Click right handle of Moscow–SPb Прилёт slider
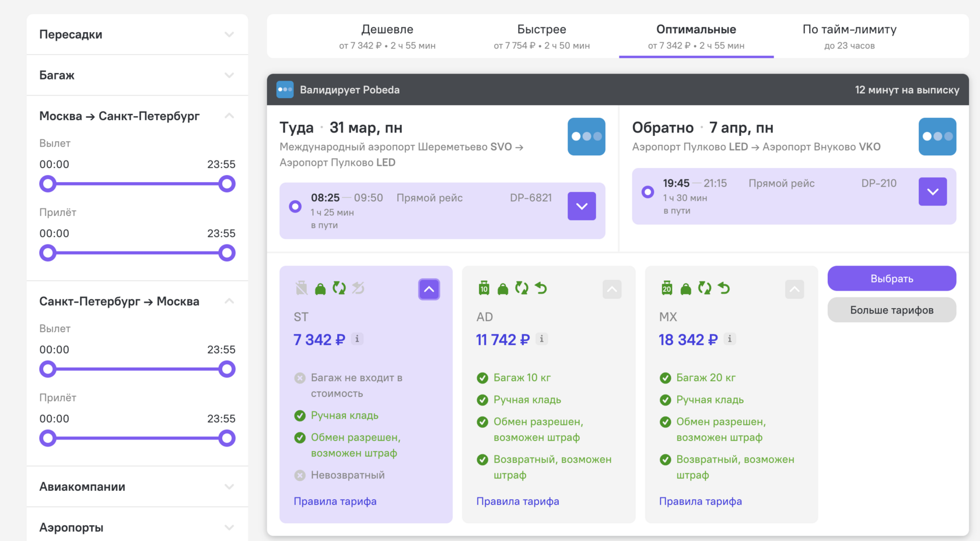The width and height of the screenshot is (980, 541). (x=227, y=253)
